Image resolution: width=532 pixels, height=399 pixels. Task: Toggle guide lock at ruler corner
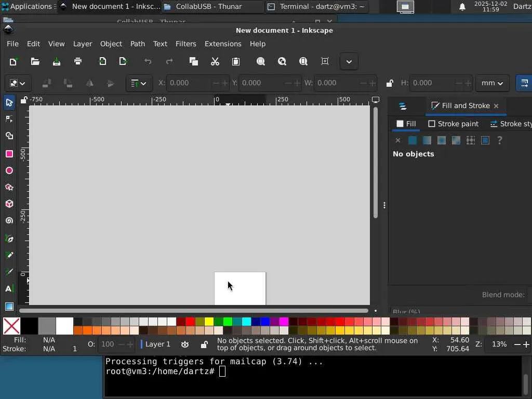pyautogui.click(x=24, y=100)
